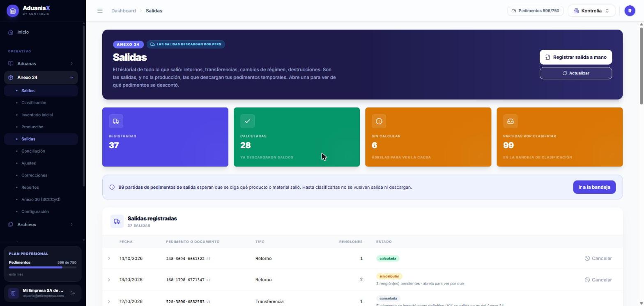
Task: Click the Pedimentos usage progress bar
Action: (x=43, y=267)
